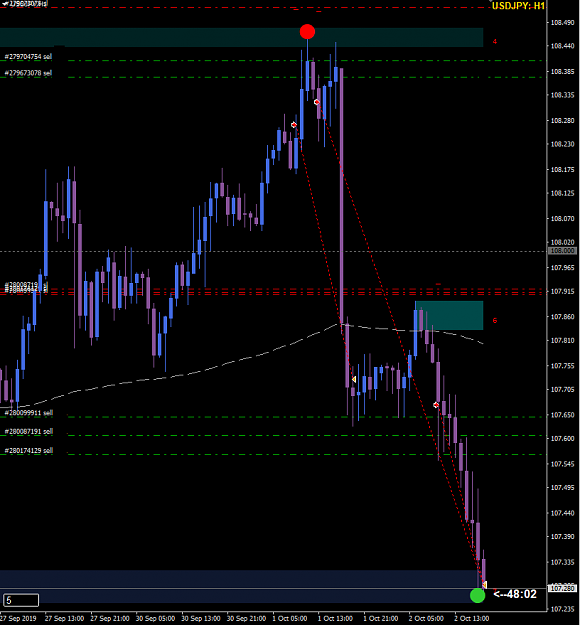Click the 30 Sep 13:00 time label
Screen dimensions: 580x625
coord(201,619)
